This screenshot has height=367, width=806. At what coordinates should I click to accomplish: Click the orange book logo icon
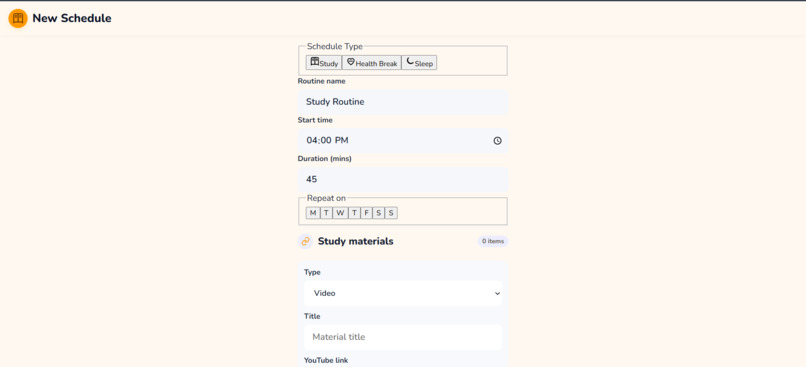[x=18, y=19]
